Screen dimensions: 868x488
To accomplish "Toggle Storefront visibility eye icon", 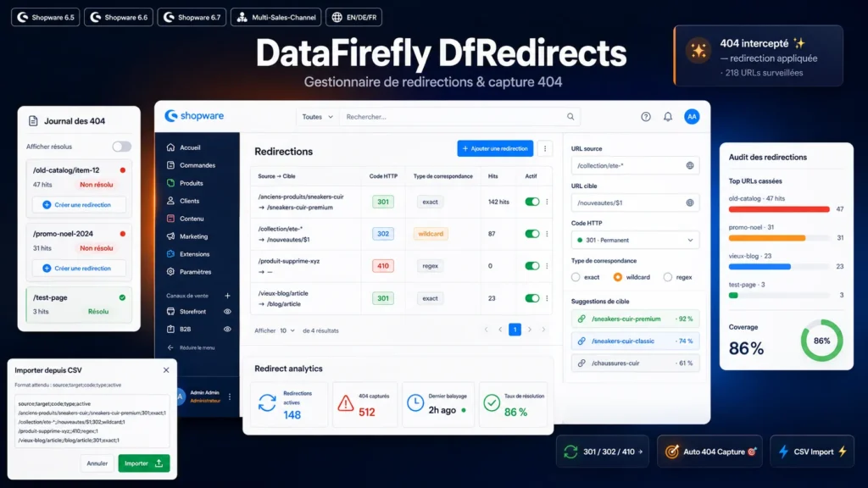I will [x=227, y=312].
